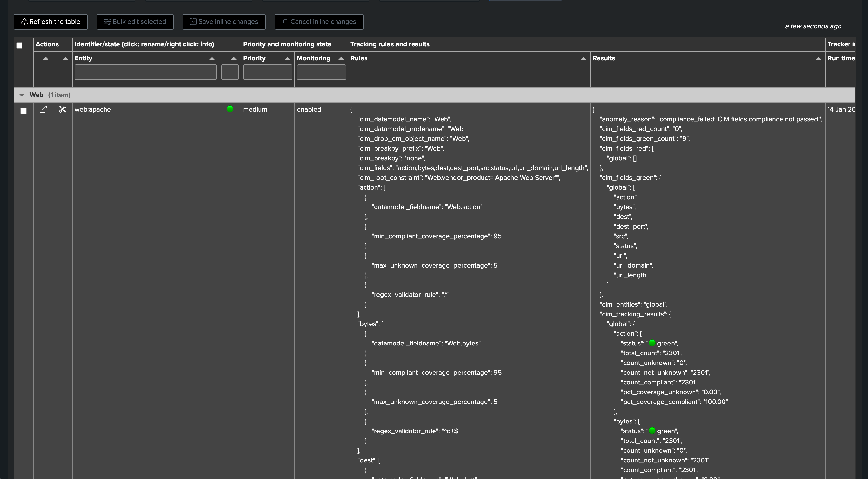Sort second Actions sub-column arrow
This screenshot has height=479, width=868.
pos(65,59)
